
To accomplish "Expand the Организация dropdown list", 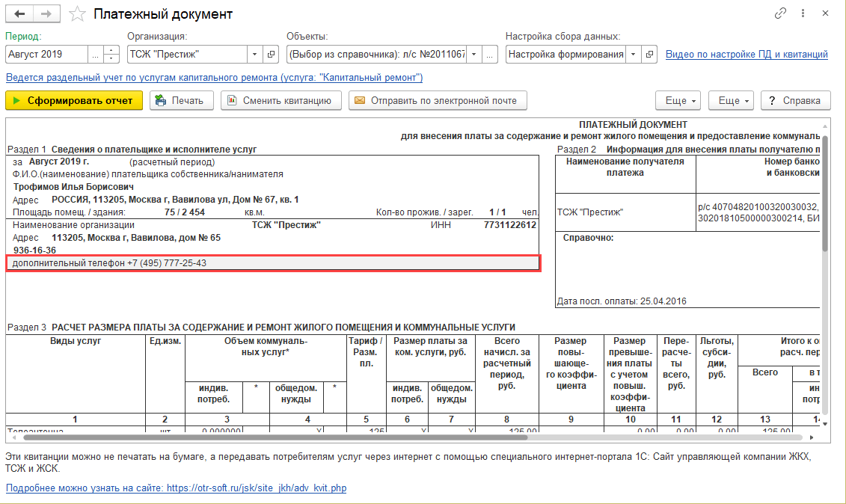I will coord(254,54).
